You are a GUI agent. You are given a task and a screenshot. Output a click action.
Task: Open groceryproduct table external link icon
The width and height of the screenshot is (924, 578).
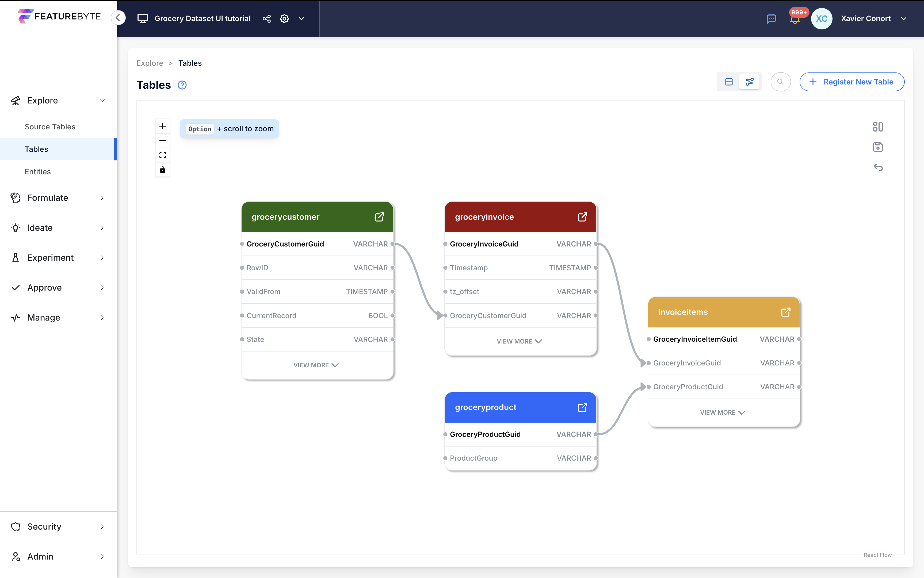tap(582, 407)
